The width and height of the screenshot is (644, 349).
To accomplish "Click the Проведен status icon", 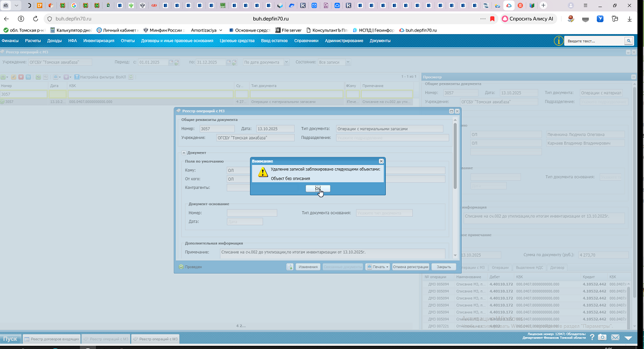I will click(x=181, y=267).
